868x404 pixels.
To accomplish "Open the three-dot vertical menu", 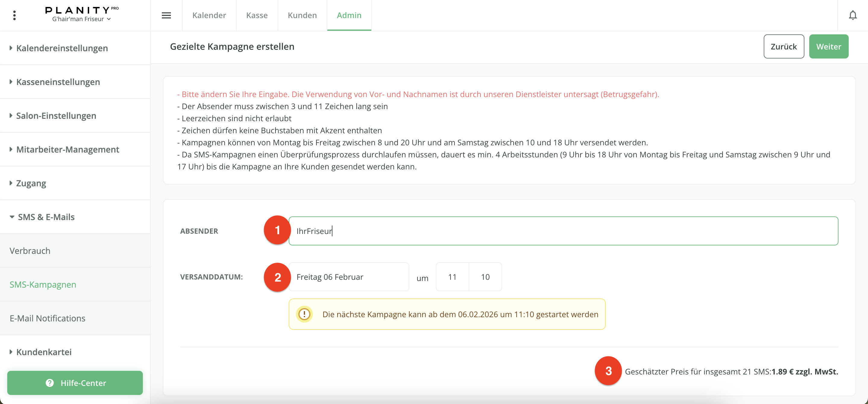I will point(14,15).
